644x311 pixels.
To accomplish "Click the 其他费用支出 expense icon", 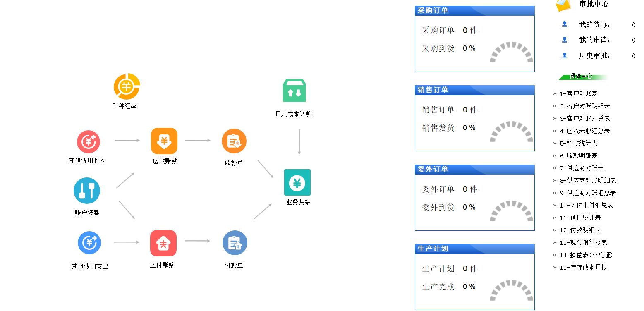I will [89, 243].
